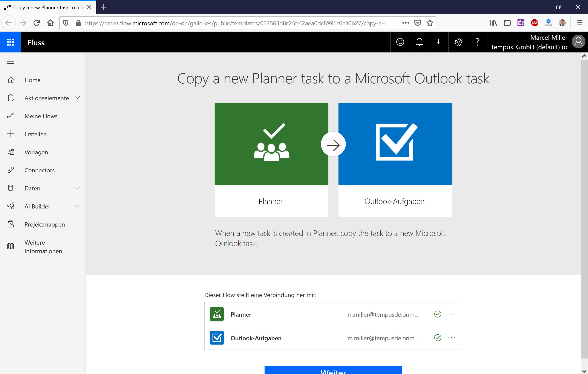Click the green check for Planner connection

[438, 314]
